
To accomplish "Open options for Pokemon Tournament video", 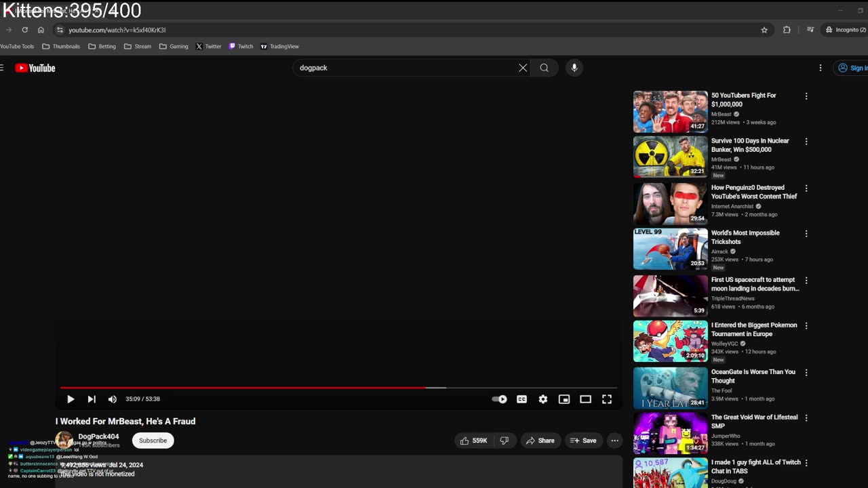I will (806, 326).
